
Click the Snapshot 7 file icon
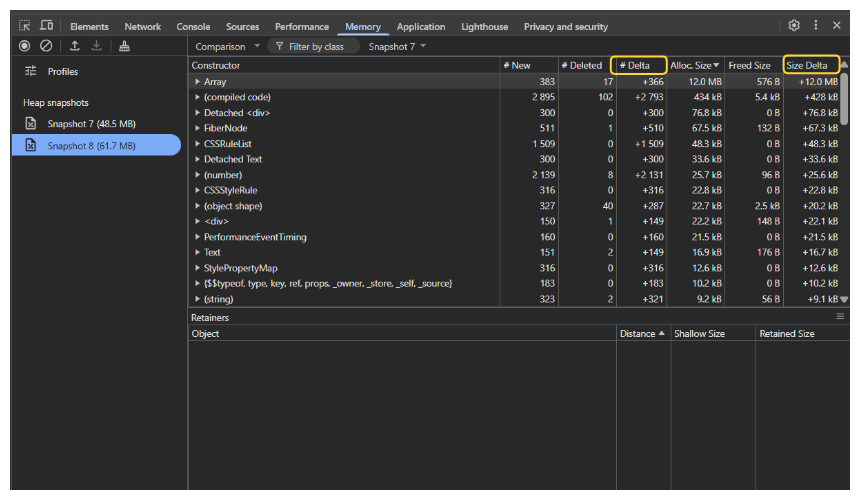coord(31,124)
